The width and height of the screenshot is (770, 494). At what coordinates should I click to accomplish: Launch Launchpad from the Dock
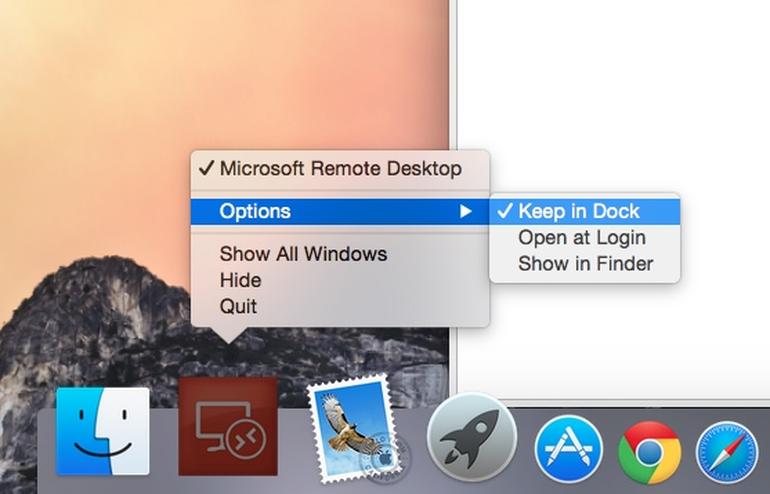coord(472,438)
